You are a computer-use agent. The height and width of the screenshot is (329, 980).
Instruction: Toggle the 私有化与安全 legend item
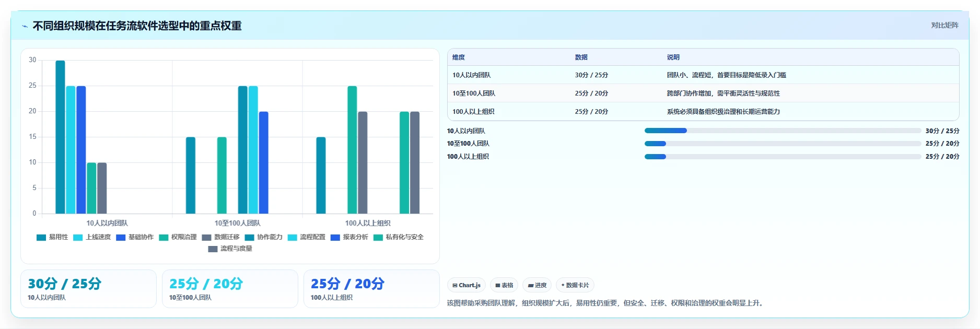(x=398, y=237)
